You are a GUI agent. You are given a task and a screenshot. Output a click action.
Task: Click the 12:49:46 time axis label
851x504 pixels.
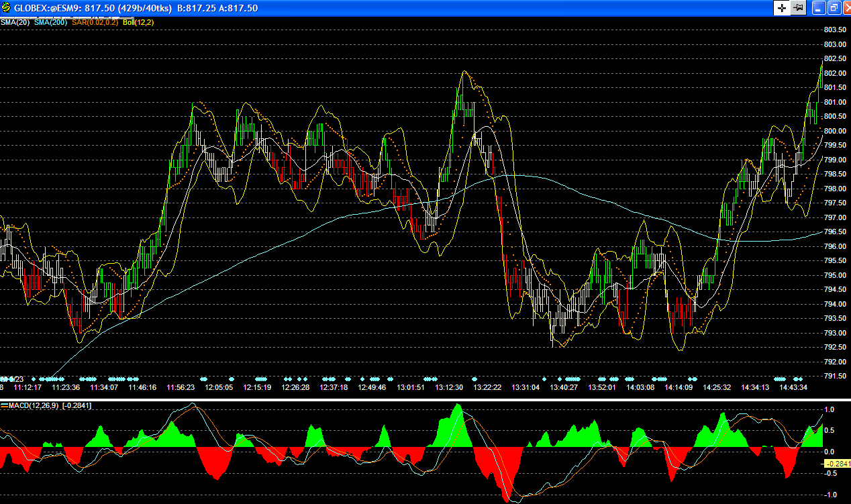(x=372, y=387)
